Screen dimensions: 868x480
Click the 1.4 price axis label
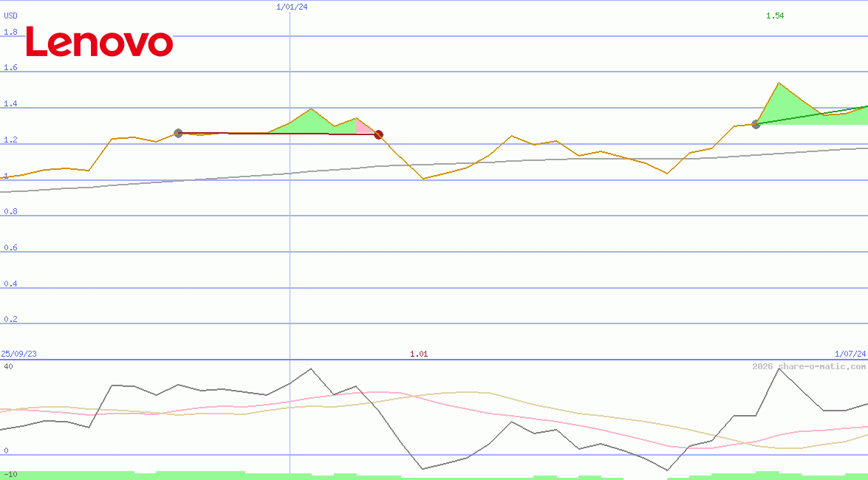pos(10,104)
